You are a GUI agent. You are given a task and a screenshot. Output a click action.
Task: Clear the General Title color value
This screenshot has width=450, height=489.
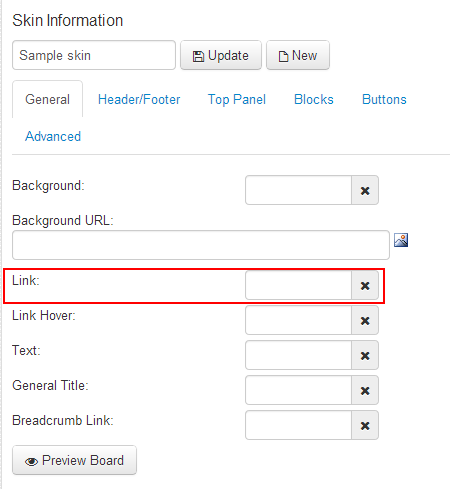(x=365, y=390)
